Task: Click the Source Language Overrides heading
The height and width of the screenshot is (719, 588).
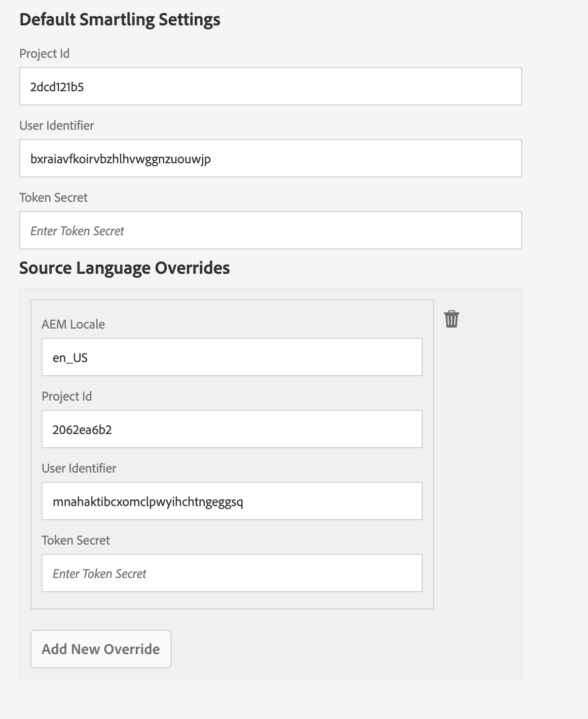Action: [124, 268]
